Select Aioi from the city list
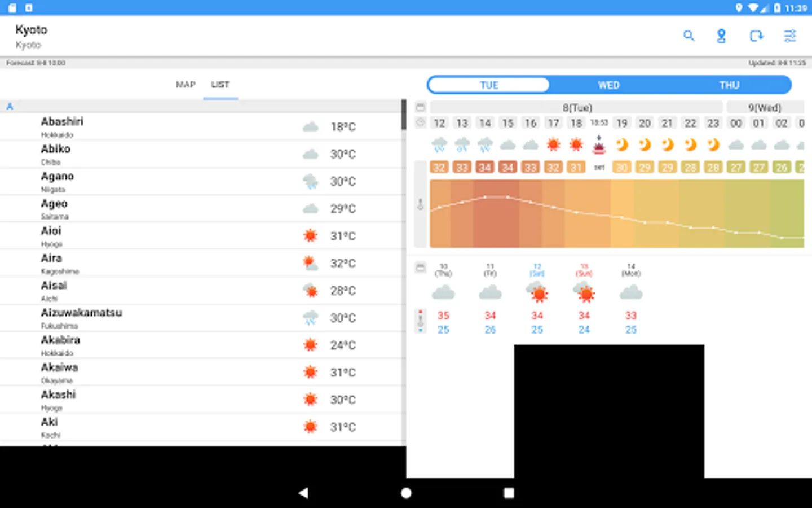 pos(201,236)
